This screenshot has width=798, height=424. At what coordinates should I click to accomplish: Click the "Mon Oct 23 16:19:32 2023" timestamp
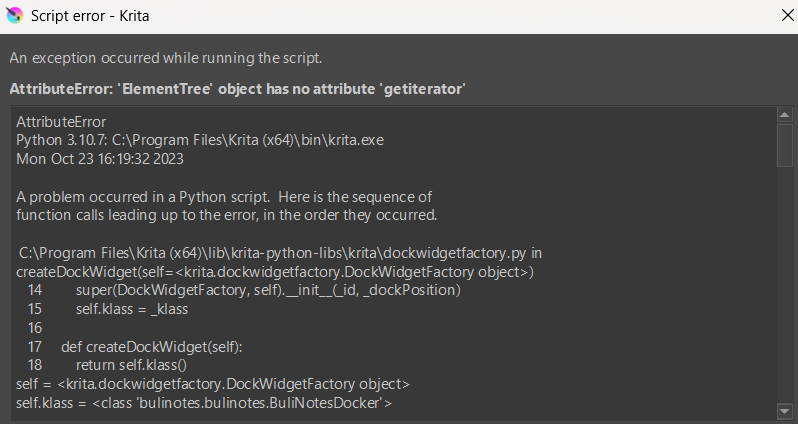coord(100,158)
